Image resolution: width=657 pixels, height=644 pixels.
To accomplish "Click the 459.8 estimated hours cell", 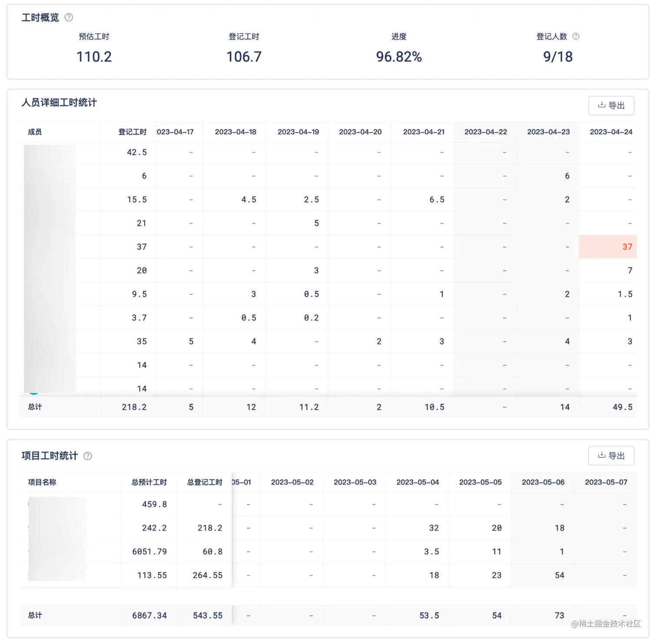I will (154, 505).
